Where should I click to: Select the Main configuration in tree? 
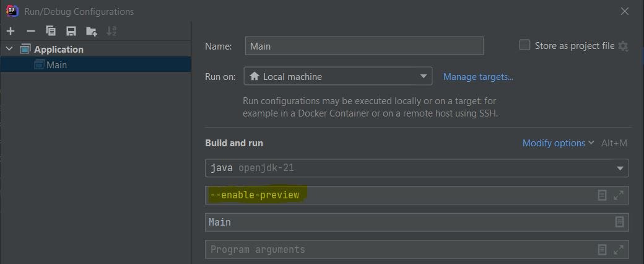(56, 64)
